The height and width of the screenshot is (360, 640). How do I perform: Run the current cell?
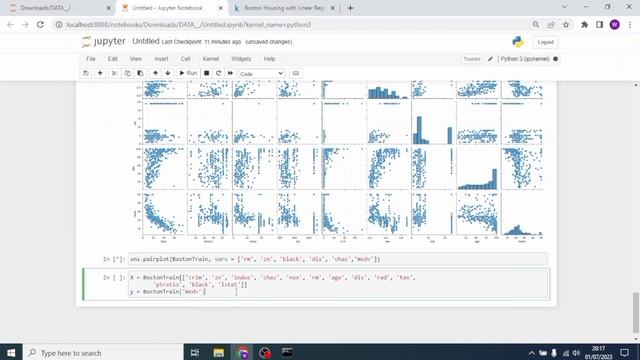188,73
